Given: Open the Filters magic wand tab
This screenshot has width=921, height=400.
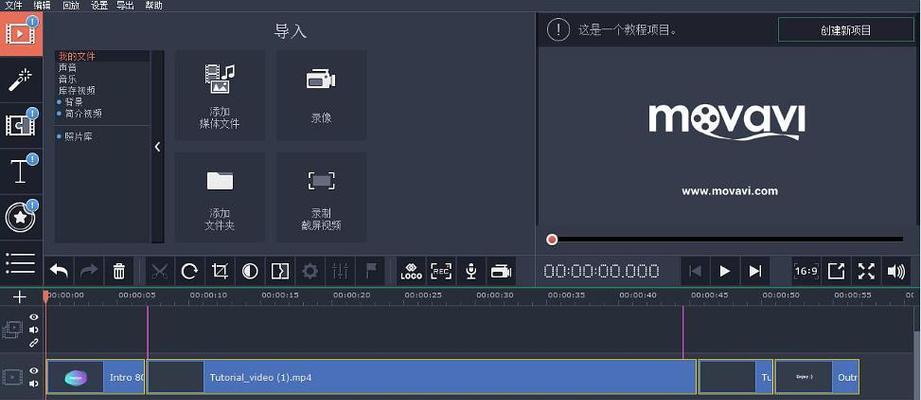Looking at the screenshot, I should tap(21, 79).
